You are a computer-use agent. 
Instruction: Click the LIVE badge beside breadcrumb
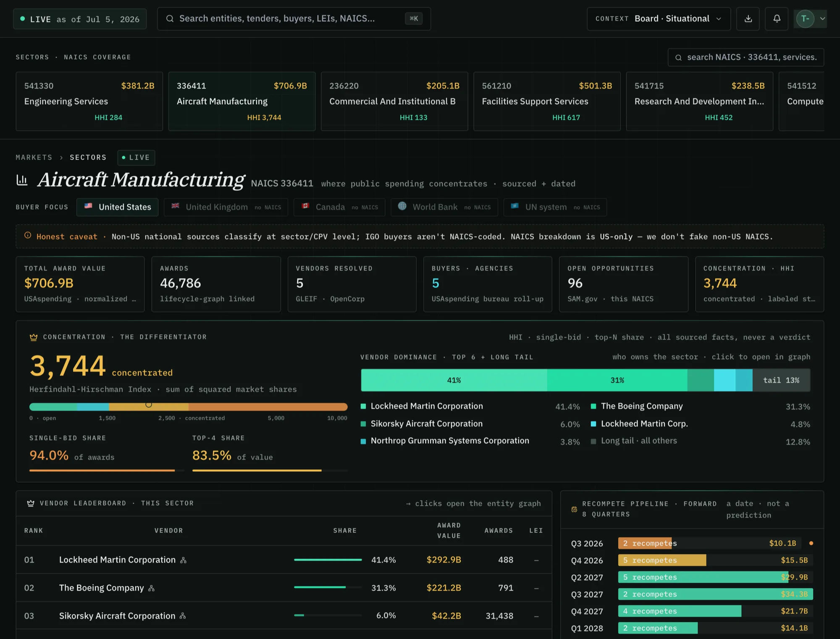136,158
